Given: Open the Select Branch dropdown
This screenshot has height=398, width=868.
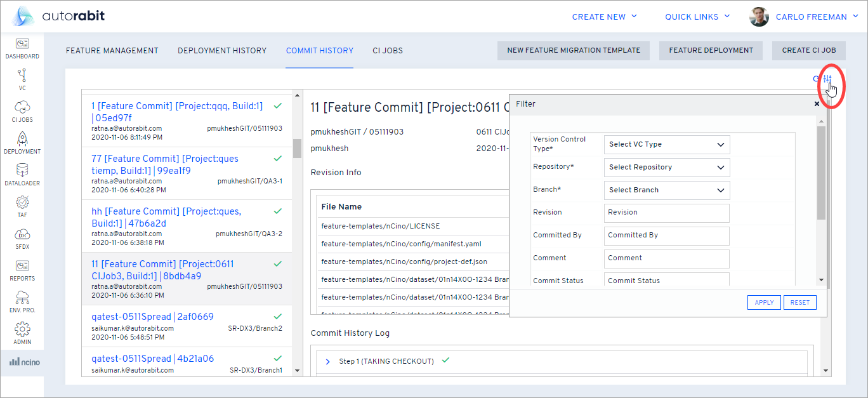Looking at the screenshot, I should tap(666, 190).
